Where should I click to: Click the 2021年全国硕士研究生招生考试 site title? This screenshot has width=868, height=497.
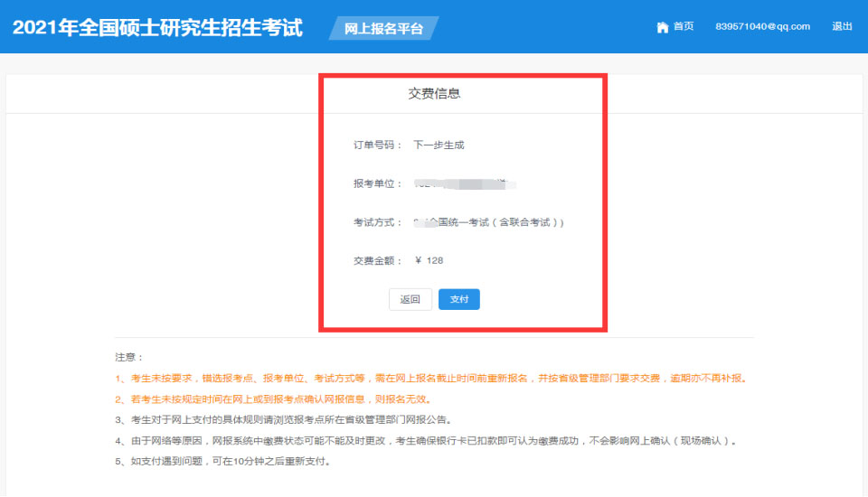tap(157, 27)
